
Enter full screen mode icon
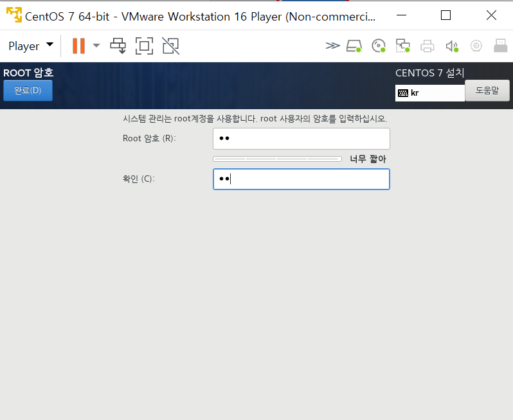(x=144, y=46)
